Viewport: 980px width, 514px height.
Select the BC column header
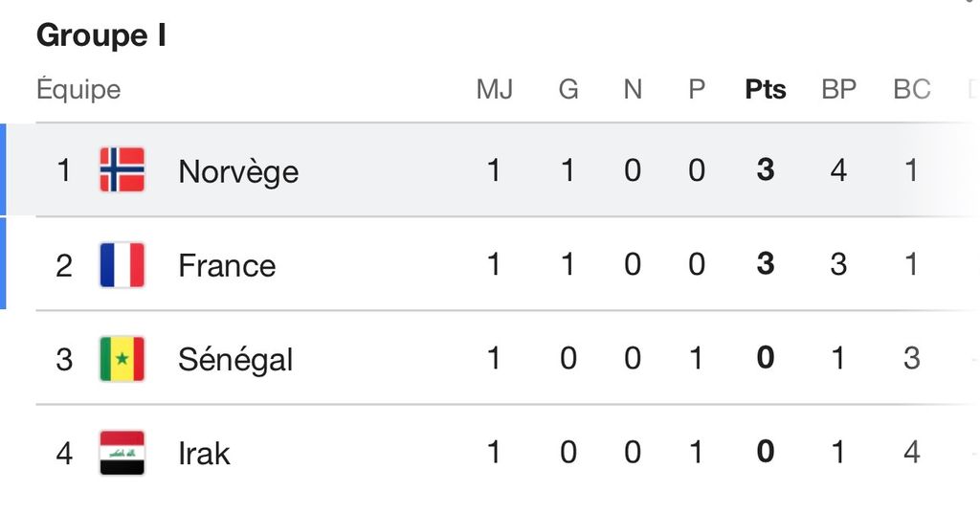point(912,89)
